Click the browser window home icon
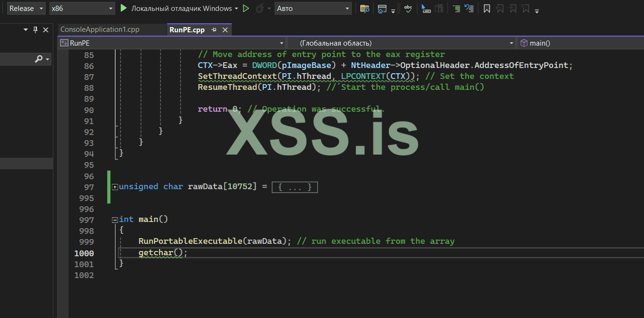The height and width of the screenshot is (318, 644). tap(382, 8)
